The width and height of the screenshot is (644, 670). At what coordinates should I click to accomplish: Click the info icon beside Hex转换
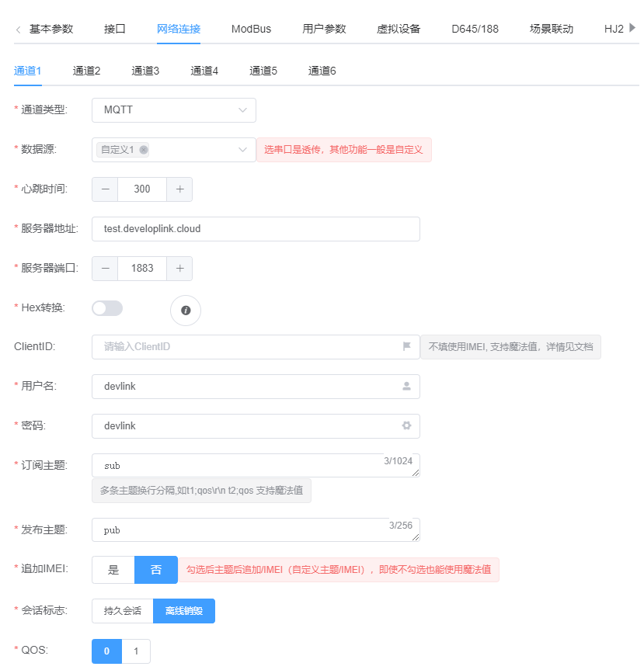click(186, 311)
